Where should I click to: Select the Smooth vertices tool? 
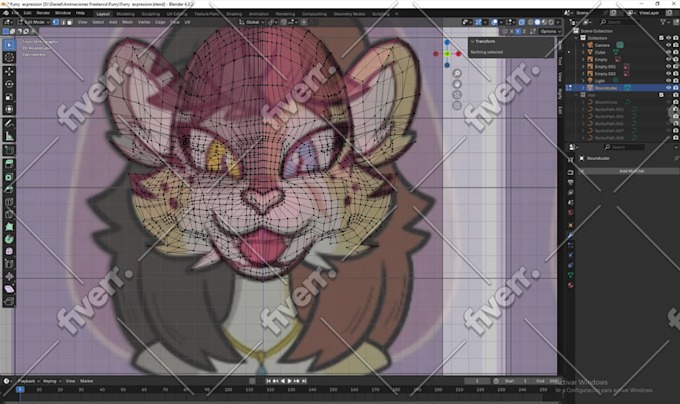click(9, 252)
